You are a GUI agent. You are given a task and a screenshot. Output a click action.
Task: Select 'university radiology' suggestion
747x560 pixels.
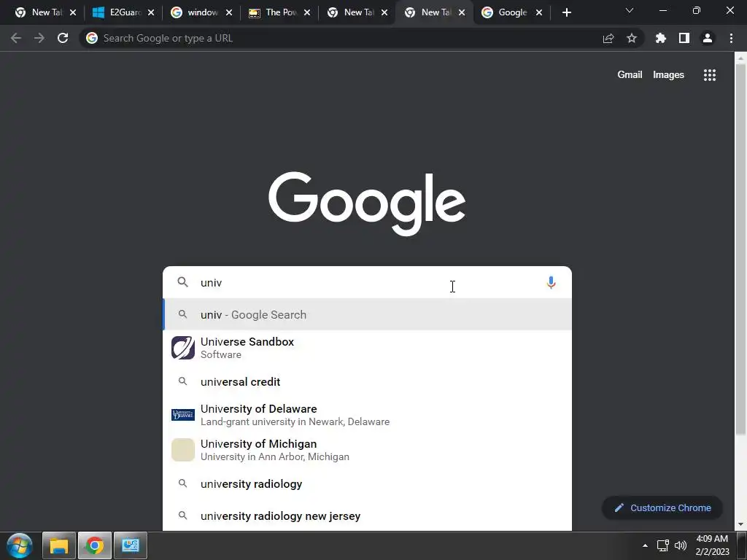[367, 484]
